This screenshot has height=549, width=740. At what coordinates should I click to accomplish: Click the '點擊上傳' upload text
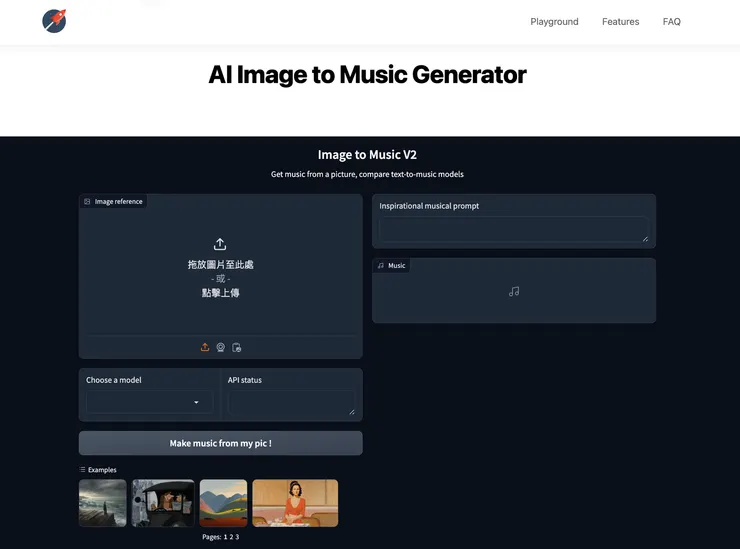pyautogui.click(x=220, y=293)
